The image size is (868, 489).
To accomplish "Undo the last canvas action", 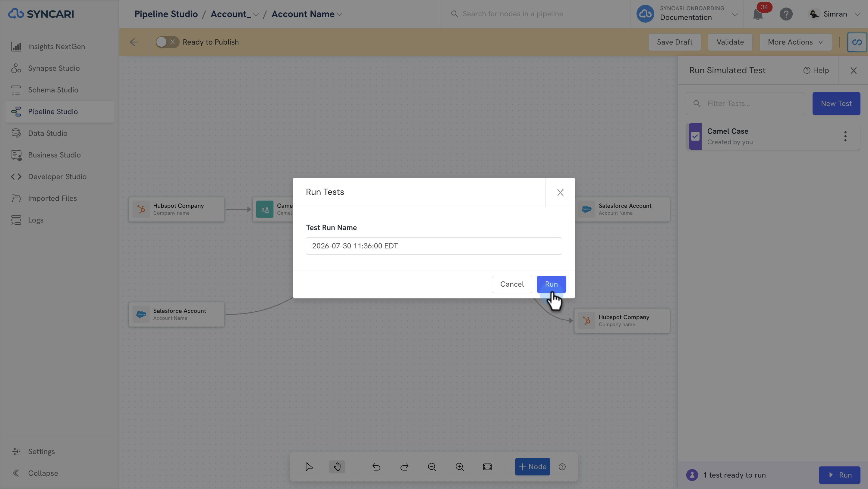I will pyautogui.click(x=376, y=467).
